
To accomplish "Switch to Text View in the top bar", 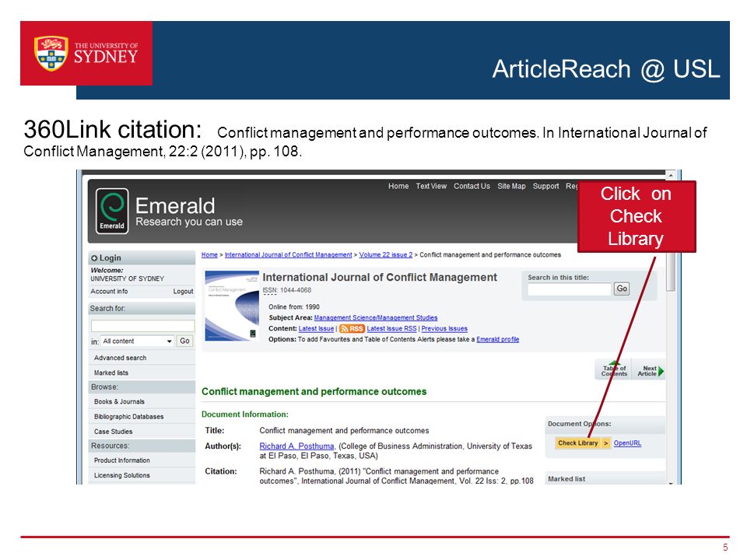I will coord(431,186).
